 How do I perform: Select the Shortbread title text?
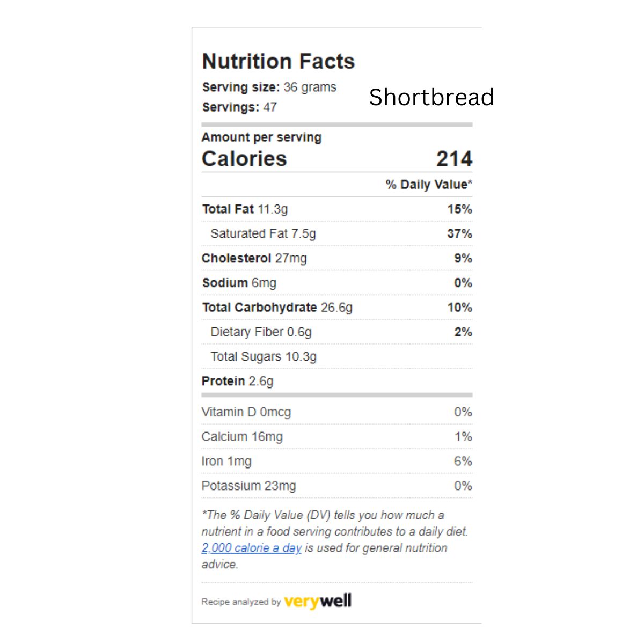pyautogui.click(x=431, y=97)
